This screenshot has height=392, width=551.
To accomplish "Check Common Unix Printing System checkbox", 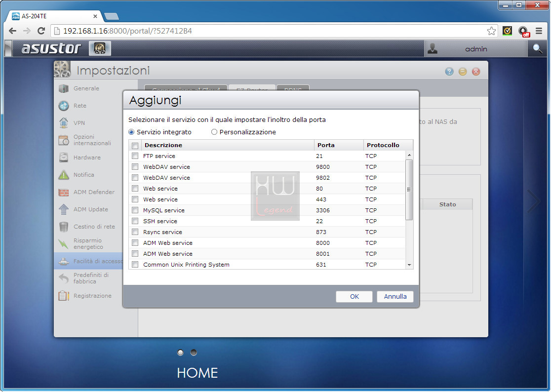I will click(135, 265).
